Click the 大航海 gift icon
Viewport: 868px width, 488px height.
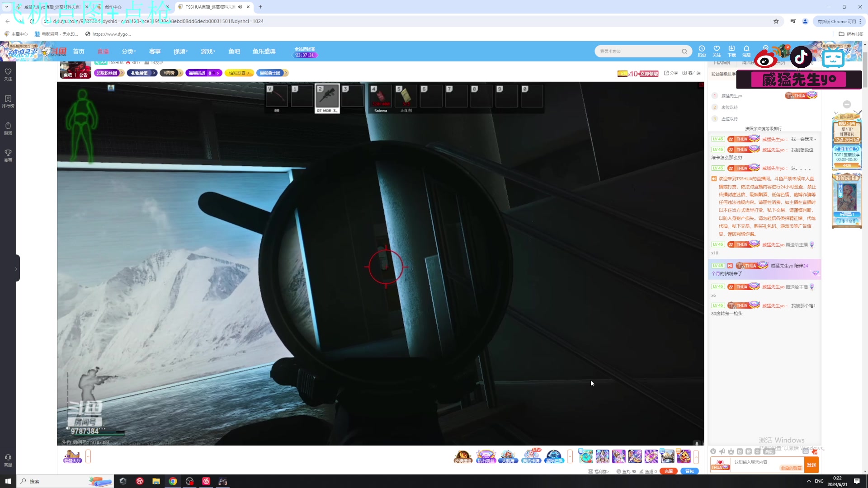(x=508, y=456)
